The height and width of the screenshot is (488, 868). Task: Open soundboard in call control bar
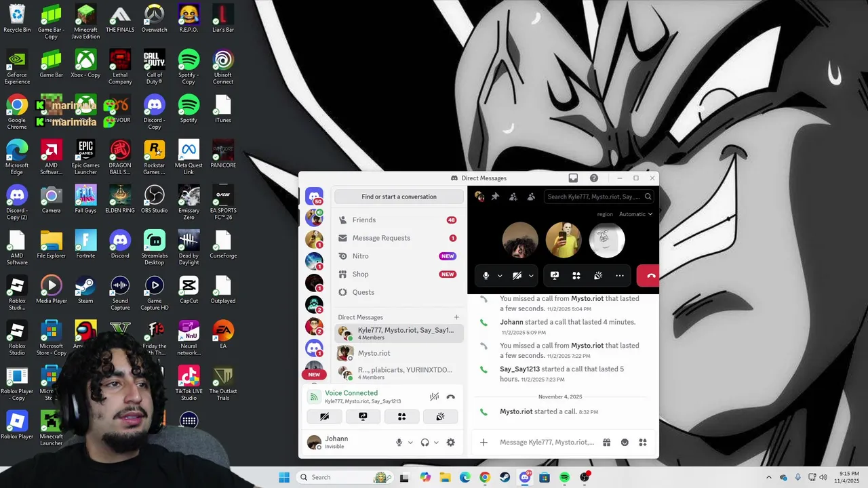click(598, 276)
